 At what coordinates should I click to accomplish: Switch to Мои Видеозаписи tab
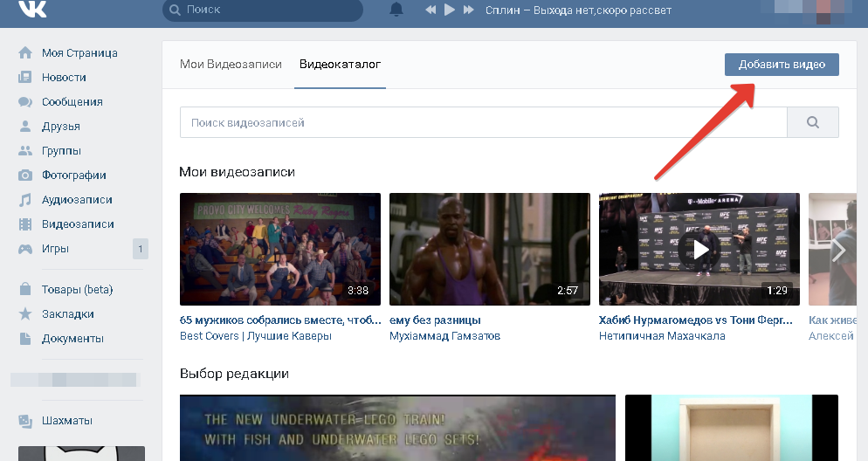tap(231, 65)
